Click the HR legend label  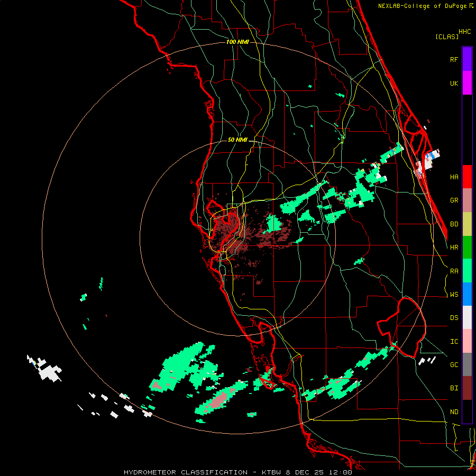click(x=454, y=248)
